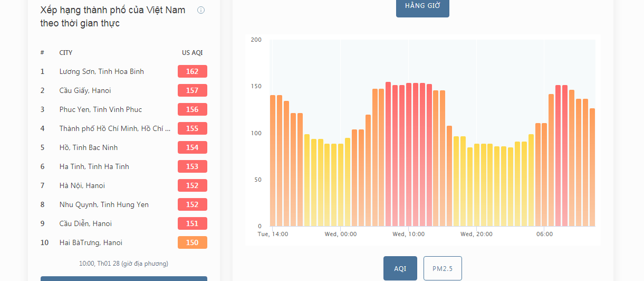Click the US AQI column header
The width and height of the screenshot is (644, 281).
click(x=193, y=53)
